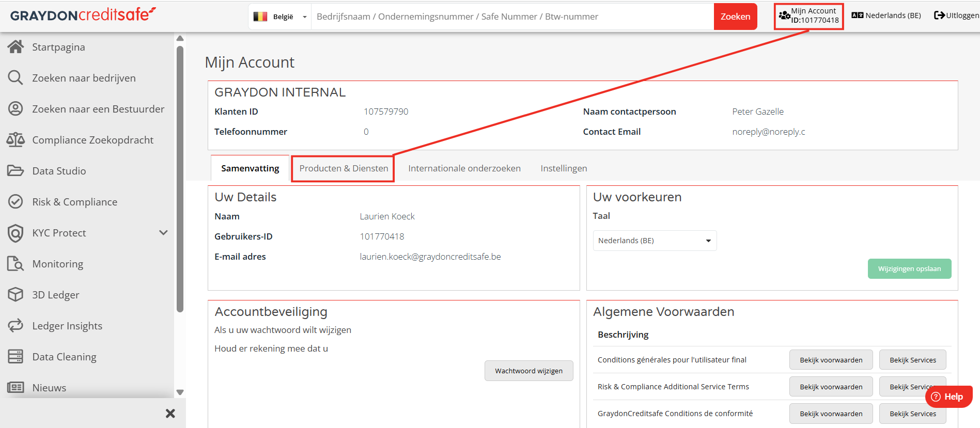Select the Samenvatting tab

coord(250,168)
